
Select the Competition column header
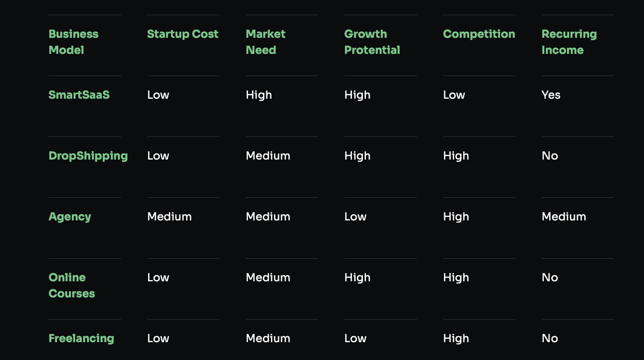(x=479, y=34)
